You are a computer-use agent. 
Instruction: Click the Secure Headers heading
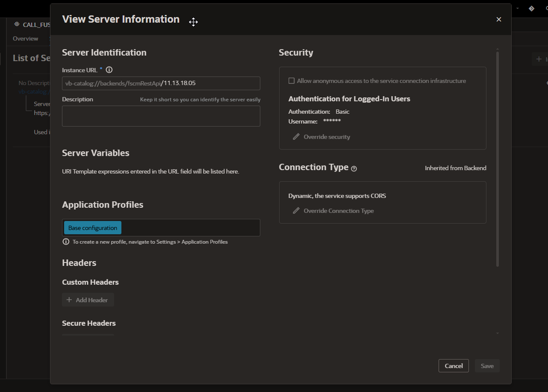[x=89, y=323]
